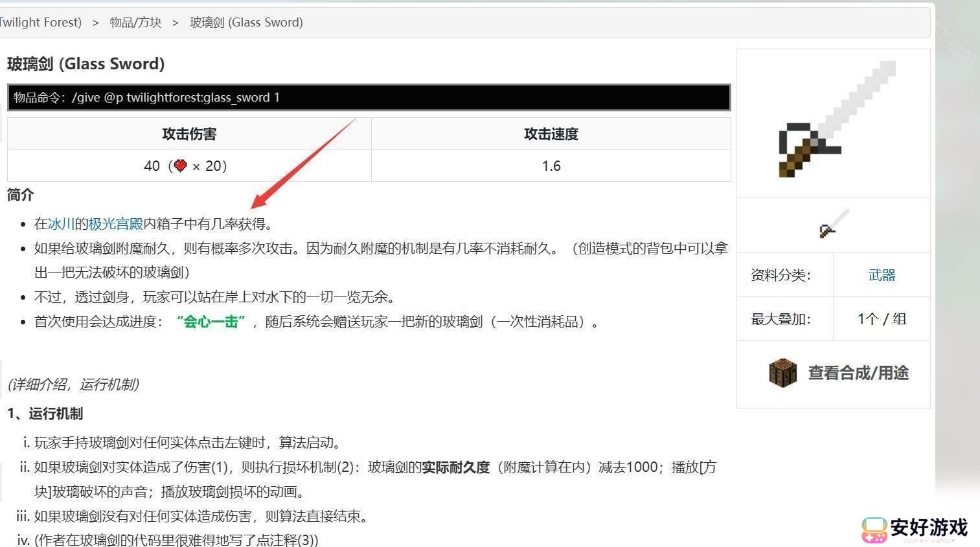Click the 攻击速度 table header
This screenshot has height=547, width=980.
(x=551, y=134)
